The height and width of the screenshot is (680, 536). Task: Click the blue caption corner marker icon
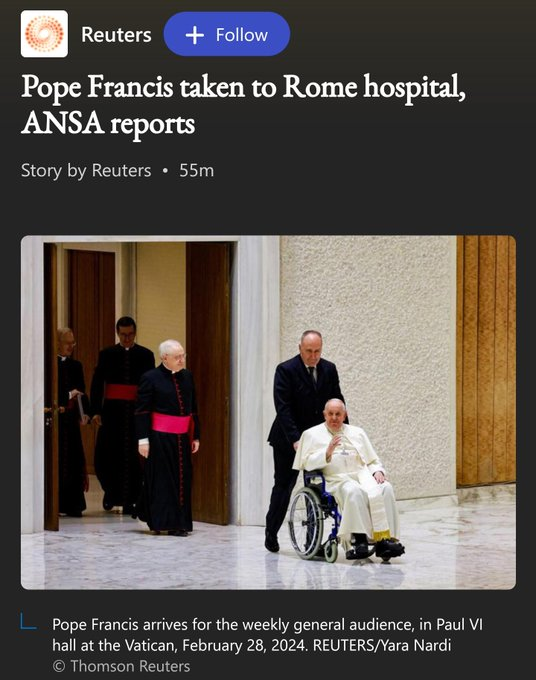coord(29,621)
